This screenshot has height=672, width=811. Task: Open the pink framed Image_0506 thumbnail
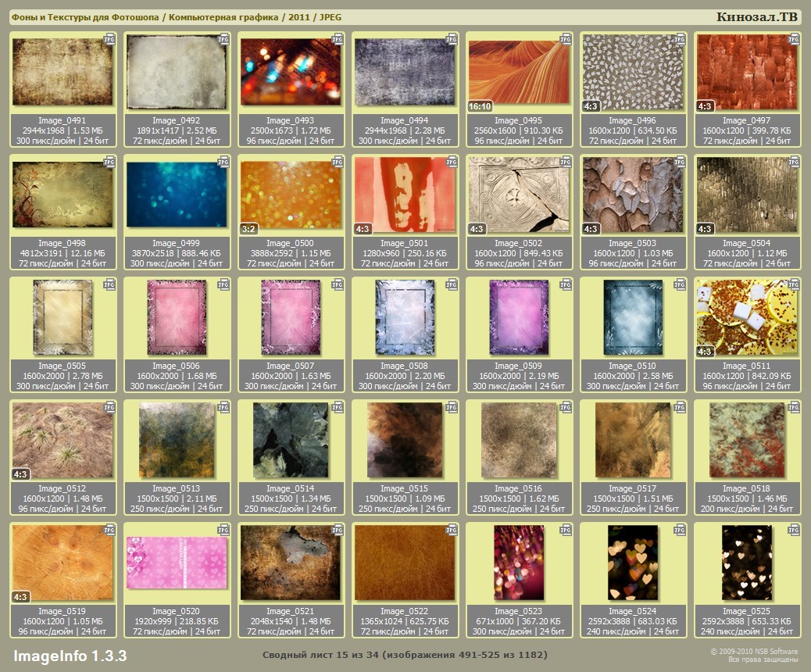point(176,316)
